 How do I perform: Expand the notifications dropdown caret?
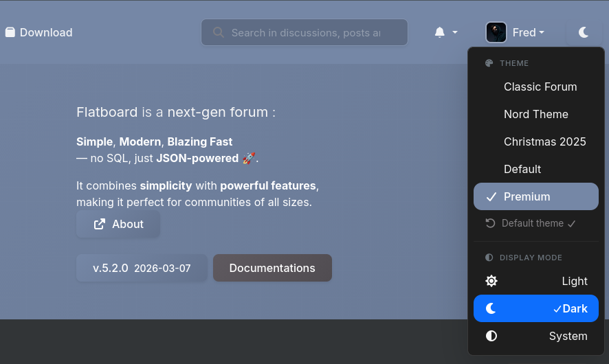click(x=455, y=32)
